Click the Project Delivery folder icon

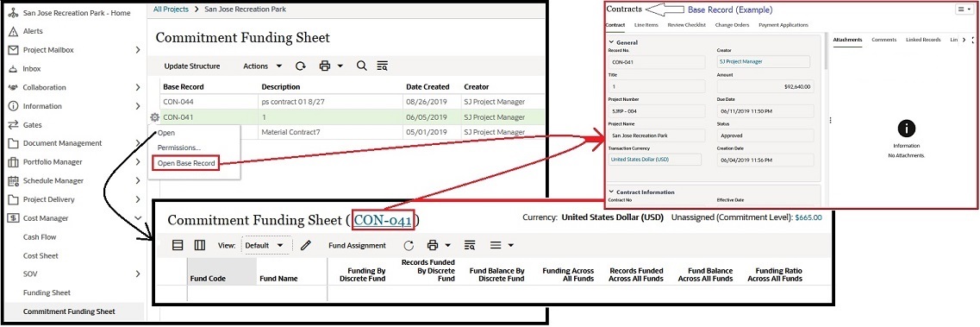pos(13,199)
